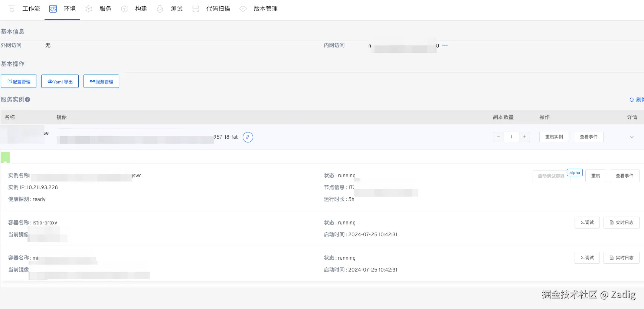Click the image tag 957-18-fat

click(226, 137)
